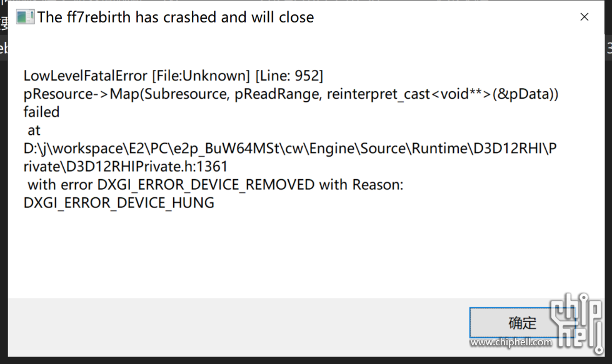This screenshot has height=364, width=612.
Task: Click the 'reinterpret_cast<void**>(&pData))' text
Action: coord(442,94)
